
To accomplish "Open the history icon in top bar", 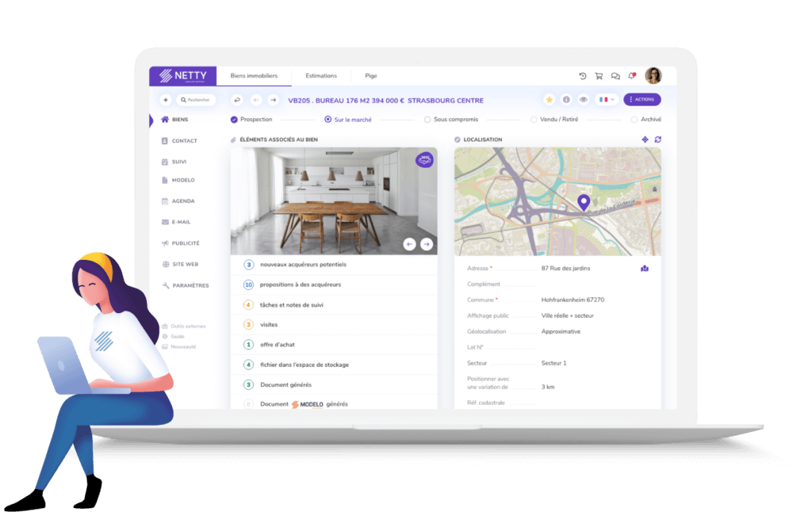I will [x=583, y=76].
